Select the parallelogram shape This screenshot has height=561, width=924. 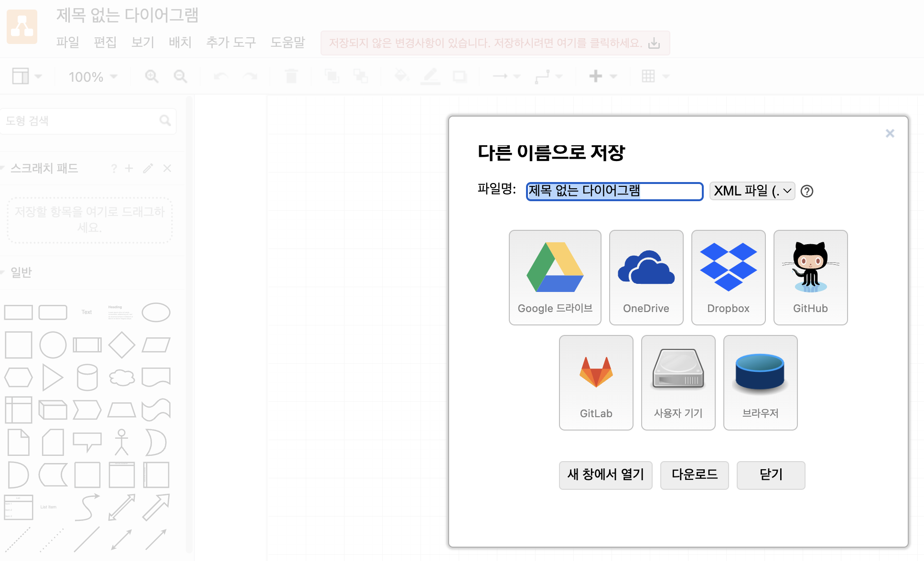pos(156,345)
